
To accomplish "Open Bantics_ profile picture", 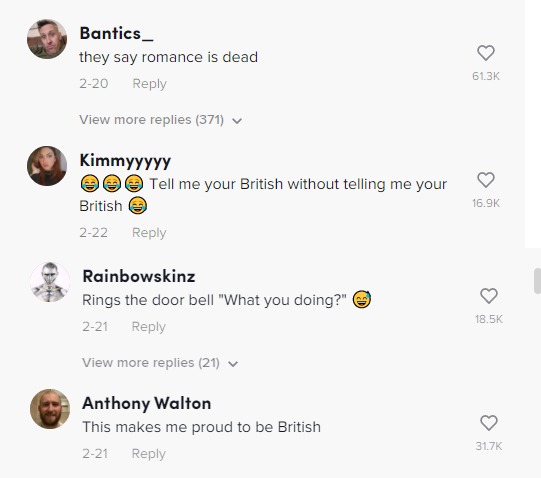I will 47,39.
